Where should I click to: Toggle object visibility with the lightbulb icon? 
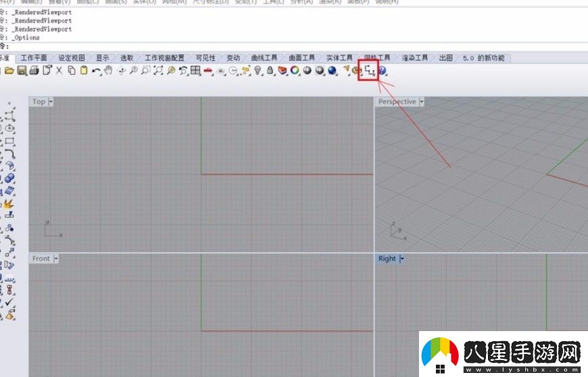tap(258, 70)
